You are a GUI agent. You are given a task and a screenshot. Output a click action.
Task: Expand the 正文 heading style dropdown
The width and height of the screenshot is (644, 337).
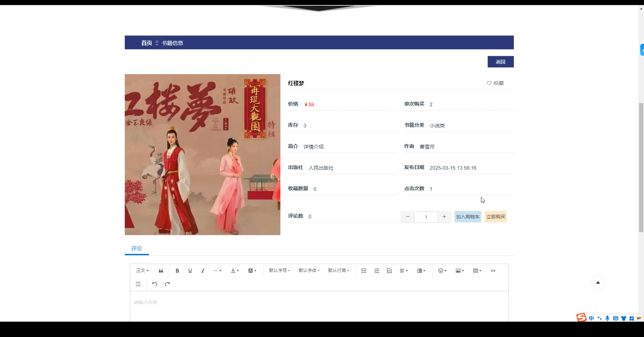coord(142,270)
